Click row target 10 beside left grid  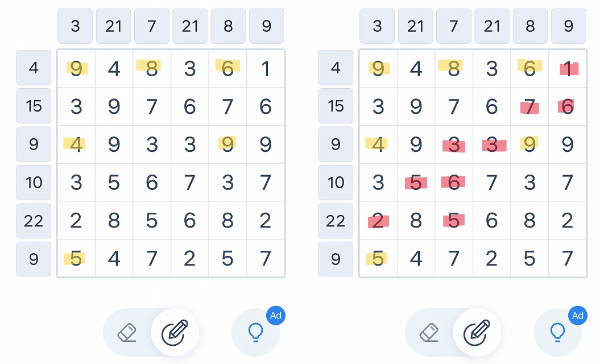34,183
